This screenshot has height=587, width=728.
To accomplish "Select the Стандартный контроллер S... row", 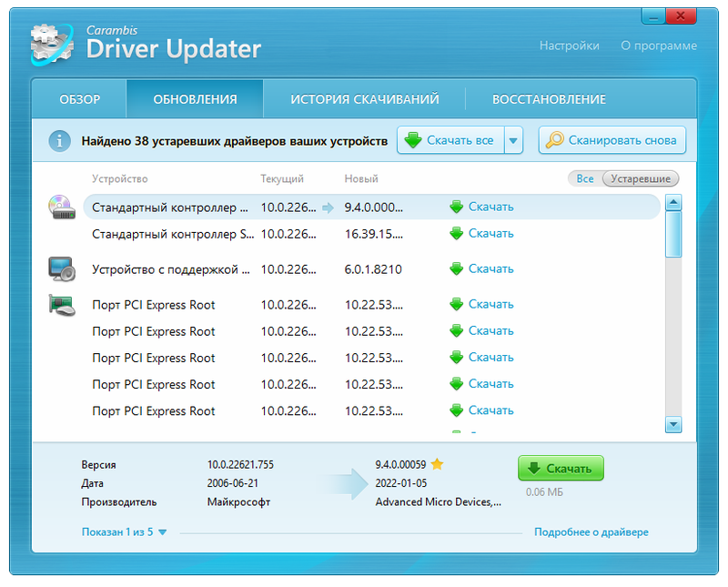I will coord(371,234).
